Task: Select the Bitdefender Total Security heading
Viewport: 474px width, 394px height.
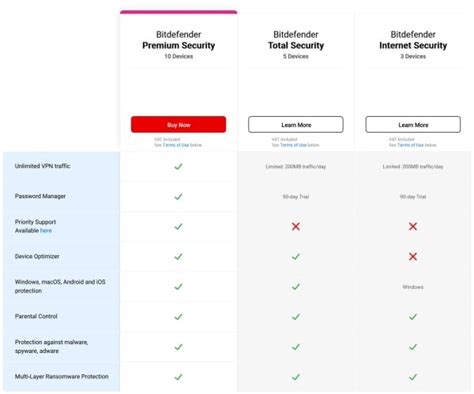Action: tap(296, 40)
